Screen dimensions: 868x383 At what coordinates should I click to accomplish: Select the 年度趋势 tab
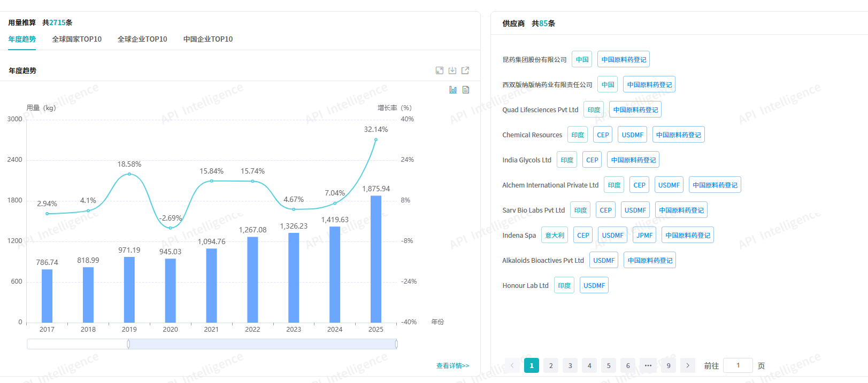(x=22, y=39)
